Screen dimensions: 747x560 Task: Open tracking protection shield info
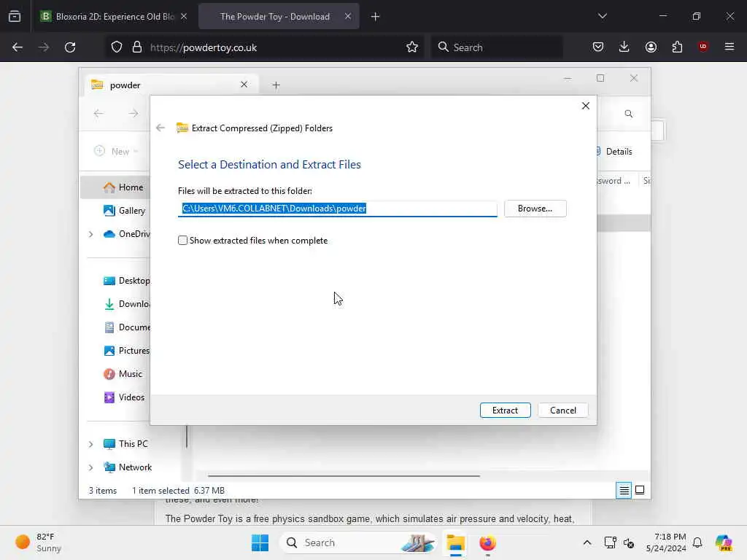(117, 47)
